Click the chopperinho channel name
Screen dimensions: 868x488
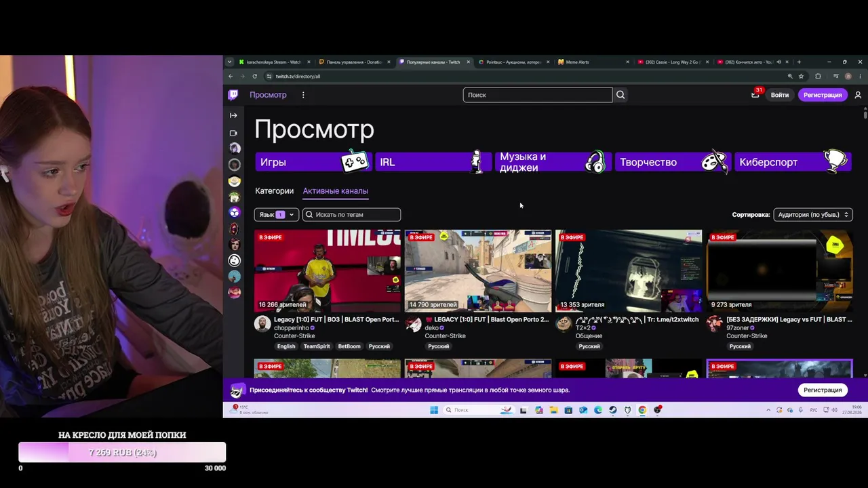click(292, 328)
